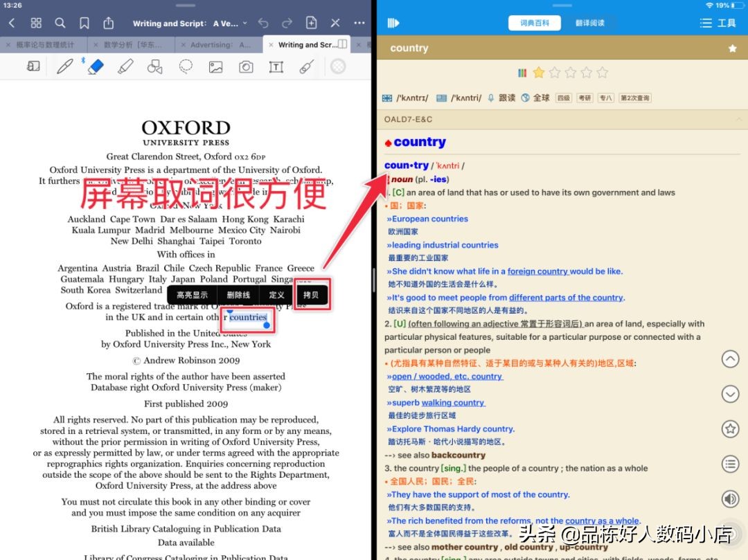Set the word rating using the star row

569,72
